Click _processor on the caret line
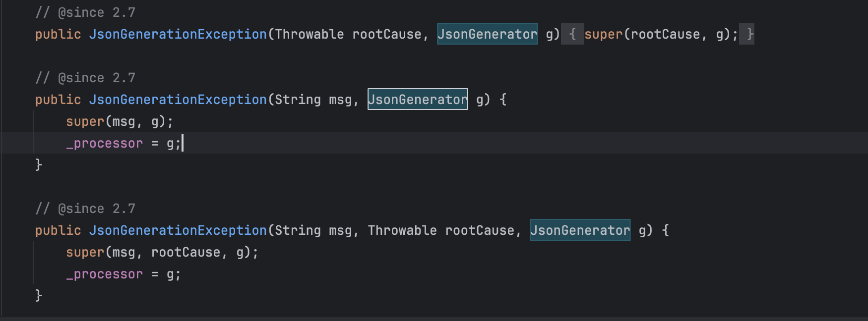868x321 pixels. [x=105, y=143]
